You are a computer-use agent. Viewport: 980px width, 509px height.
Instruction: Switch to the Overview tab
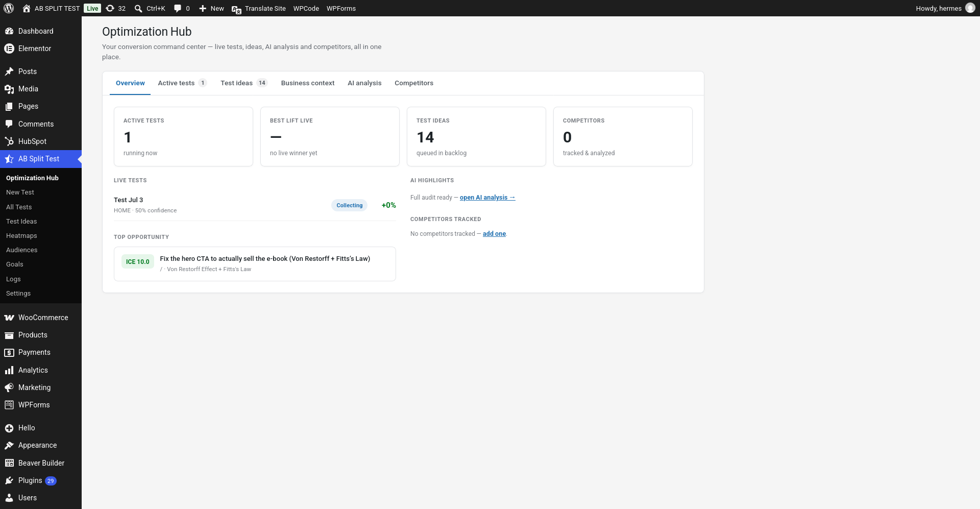click(130, 83)
